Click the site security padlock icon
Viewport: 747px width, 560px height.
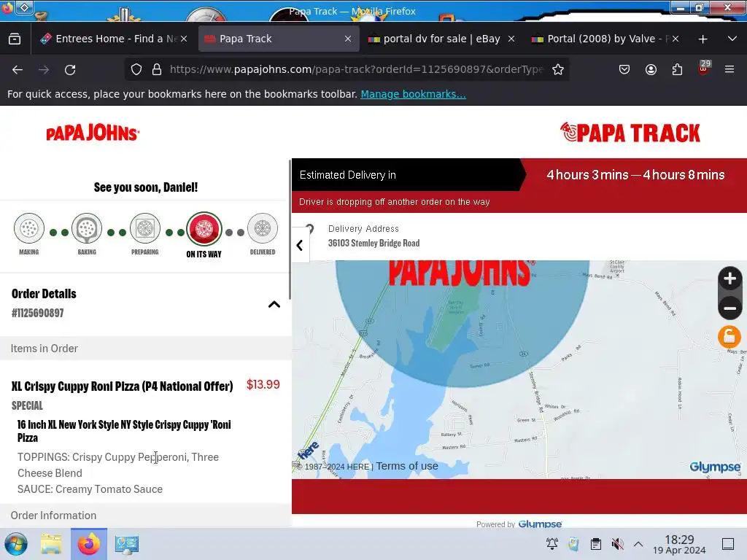(x=157, y=69)
